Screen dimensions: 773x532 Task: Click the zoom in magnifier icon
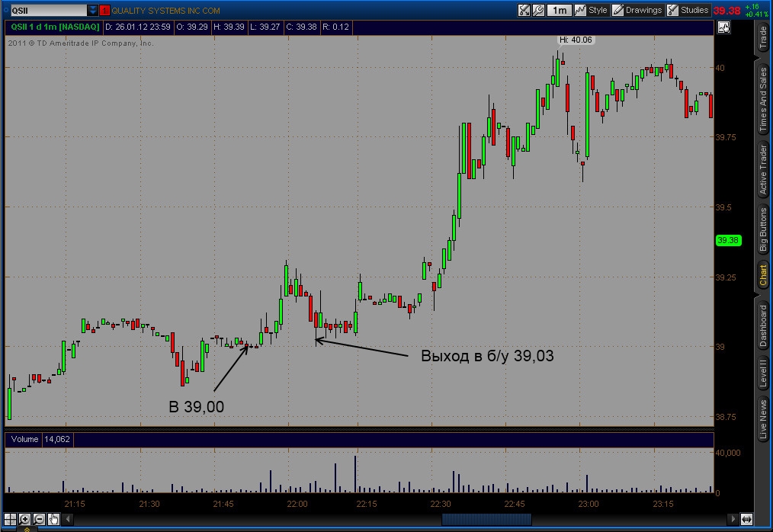[24, 519]
